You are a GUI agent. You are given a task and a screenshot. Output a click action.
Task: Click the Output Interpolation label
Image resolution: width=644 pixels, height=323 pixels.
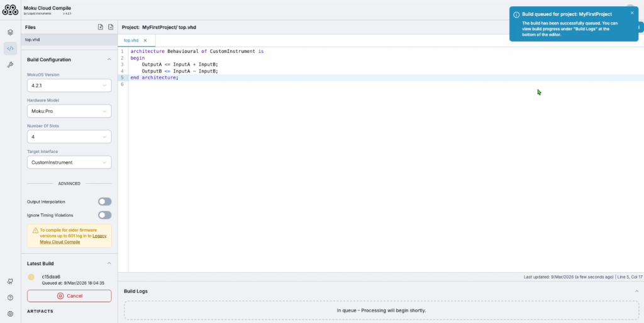click(46, 201)
